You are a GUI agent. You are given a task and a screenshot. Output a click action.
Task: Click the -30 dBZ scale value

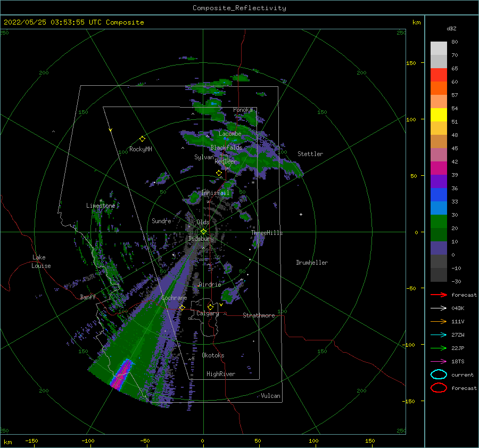coord(456,281)
